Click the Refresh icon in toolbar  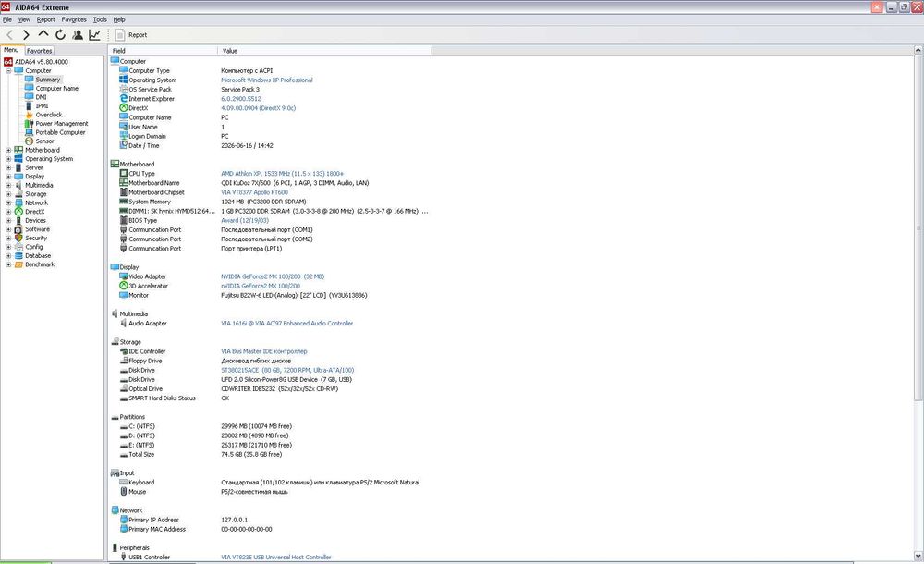pos(60,35)
